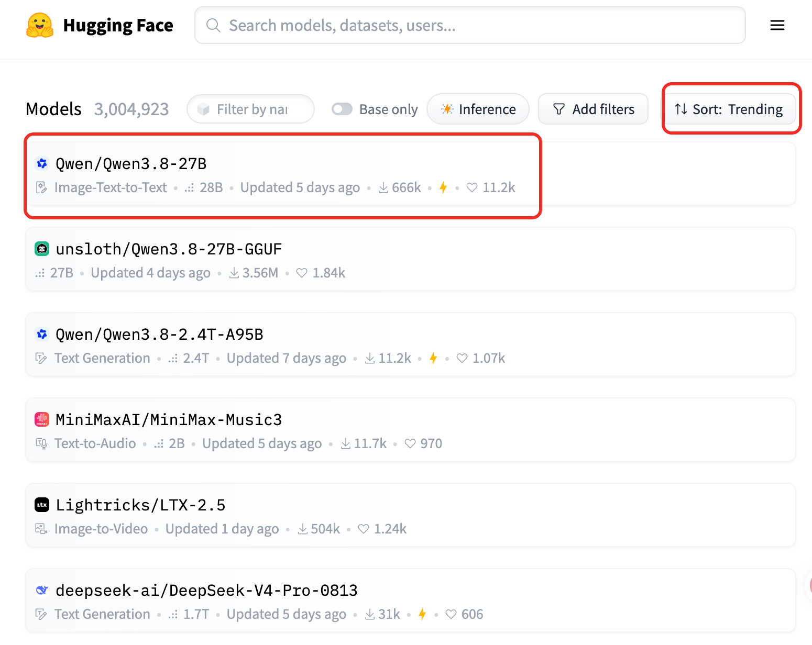Click the heart icon on the Qwen3.8-27B row
Image resolution: width=812 pixels, height=645 pixels.
tap(472, 187)
